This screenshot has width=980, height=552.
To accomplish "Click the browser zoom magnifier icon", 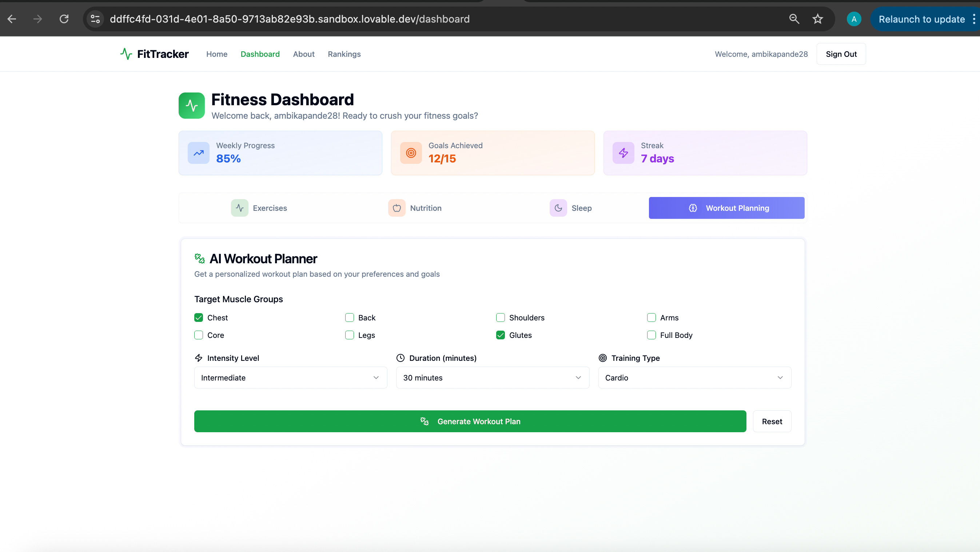I will point(794,19).
